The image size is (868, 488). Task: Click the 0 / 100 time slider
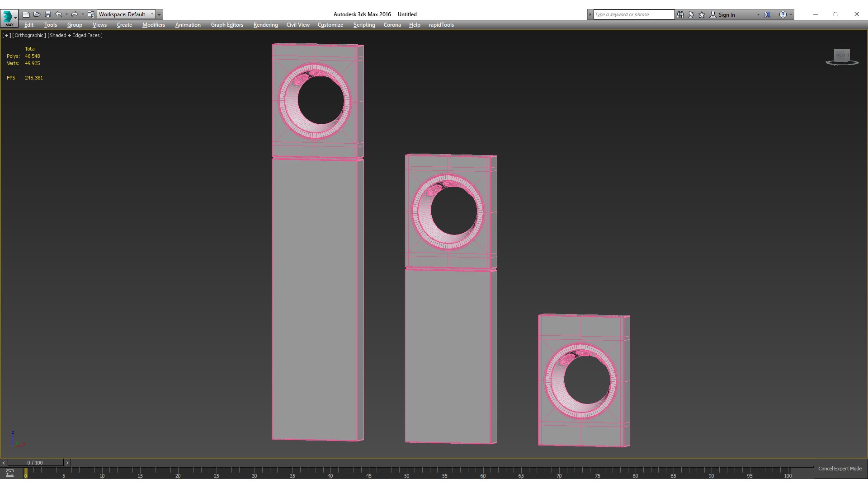coord(35,463)
